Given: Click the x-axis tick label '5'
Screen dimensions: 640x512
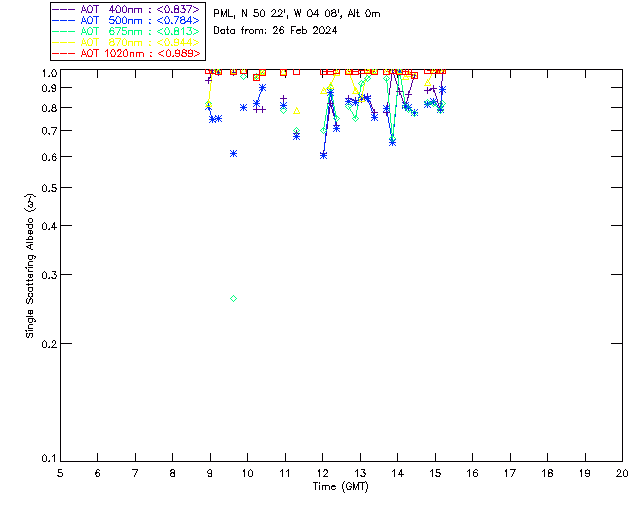Looking at the screenshot, I should [x=60, y=473].
